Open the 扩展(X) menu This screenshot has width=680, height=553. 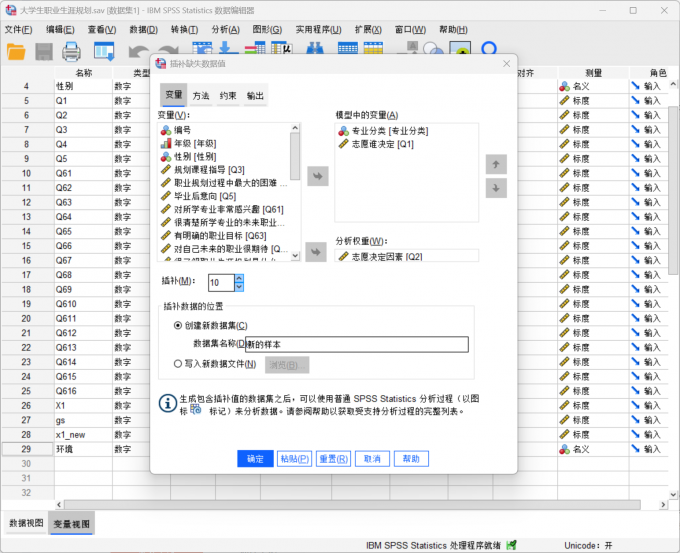coord(368,29)
